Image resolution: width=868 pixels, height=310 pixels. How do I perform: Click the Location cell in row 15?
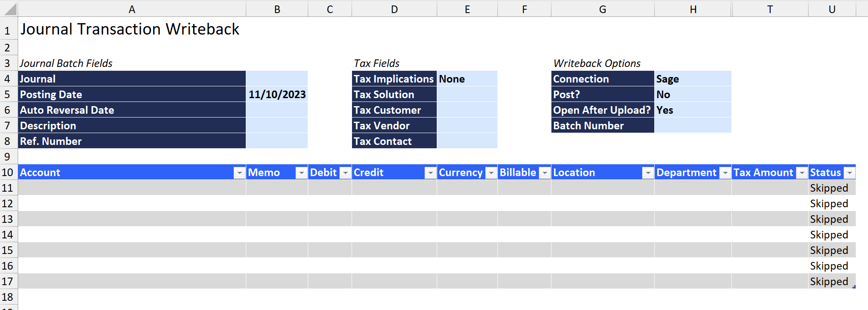point(603,250)
